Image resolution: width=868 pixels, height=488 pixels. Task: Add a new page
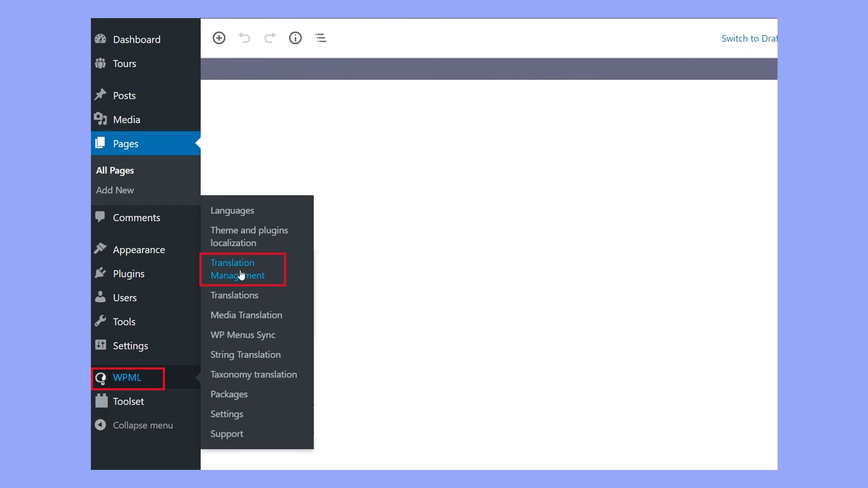[x=114, y=190]
